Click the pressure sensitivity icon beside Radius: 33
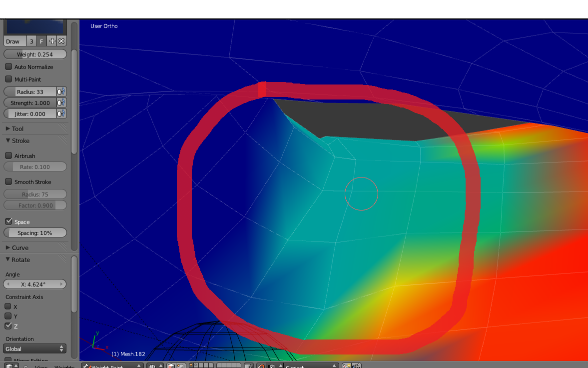This screenshot has height=368, width=588. point(61,91)
